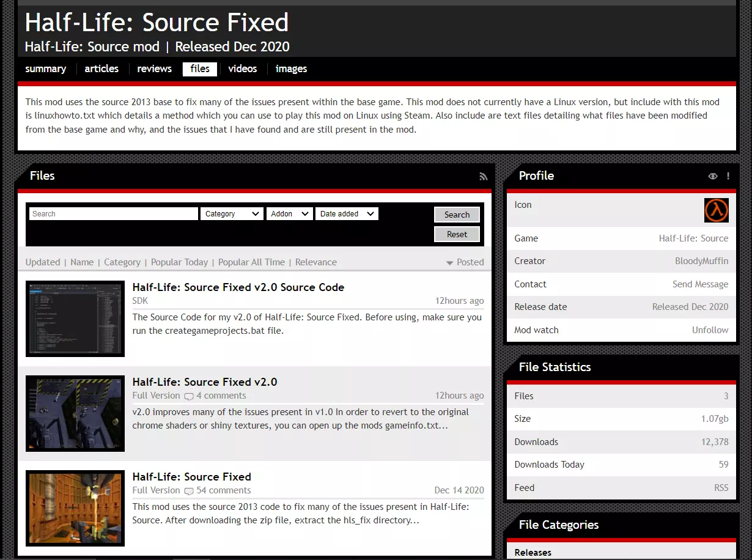Switch to the articles tab
The height and width of the screenshot is (560, 752).
point(101,68)
